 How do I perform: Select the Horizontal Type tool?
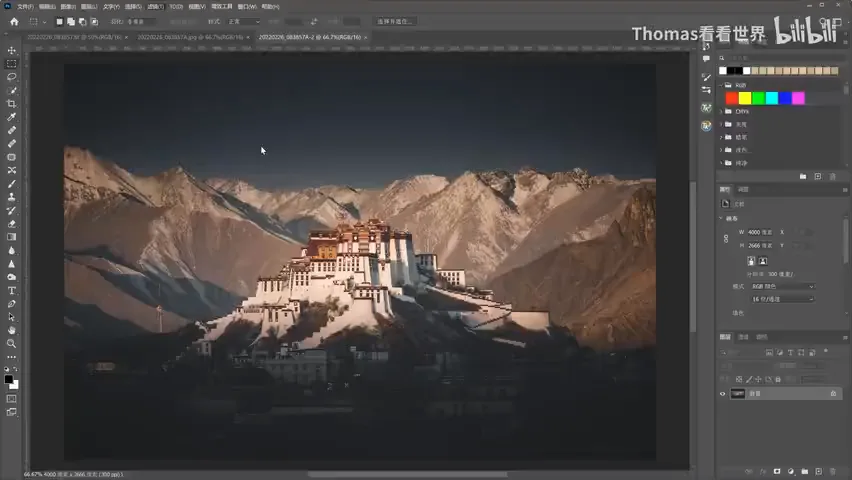click(x=11, y=290)
